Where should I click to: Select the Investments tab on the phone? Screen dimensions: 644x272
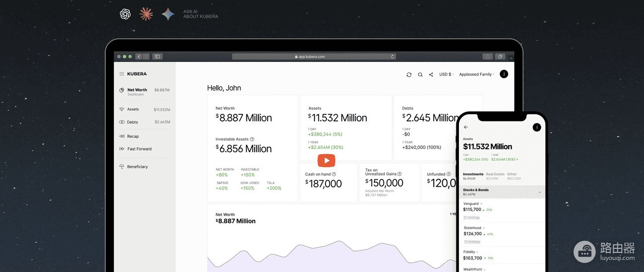(473, 176)
